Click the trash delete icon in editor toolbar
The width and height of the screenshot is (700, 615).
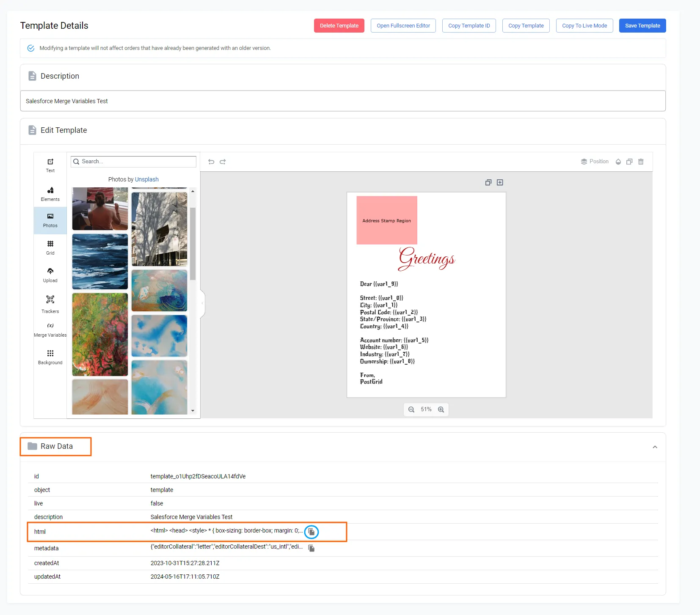(x=641, y=162)
